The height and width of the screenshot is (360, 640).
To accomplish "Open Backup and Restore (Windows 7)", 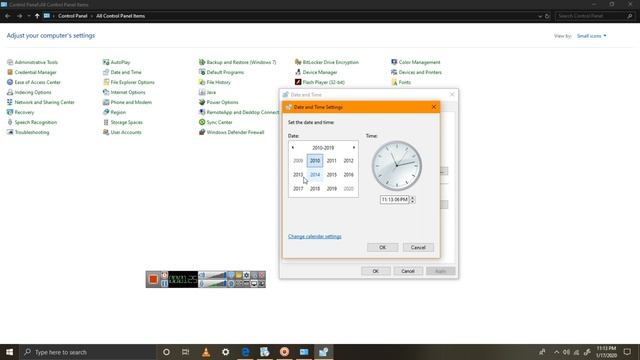I will (238, 62).
